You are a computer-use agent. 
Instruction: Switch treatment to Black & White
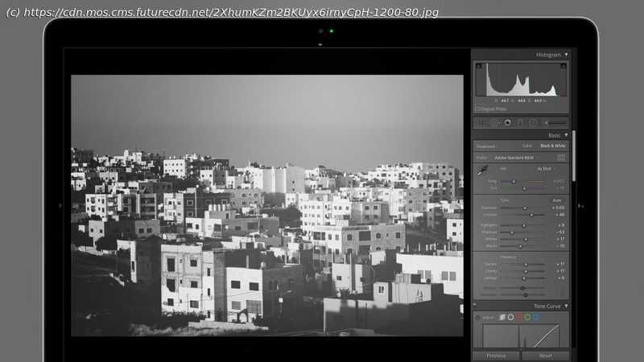[x=552, y=146]
